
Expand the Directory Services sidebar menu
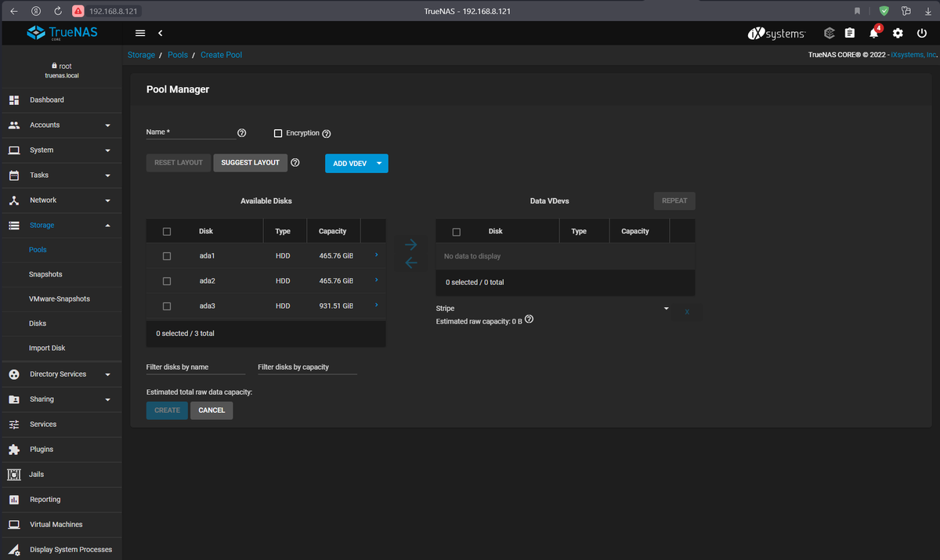pyautogui.click(x=107, y=374)
